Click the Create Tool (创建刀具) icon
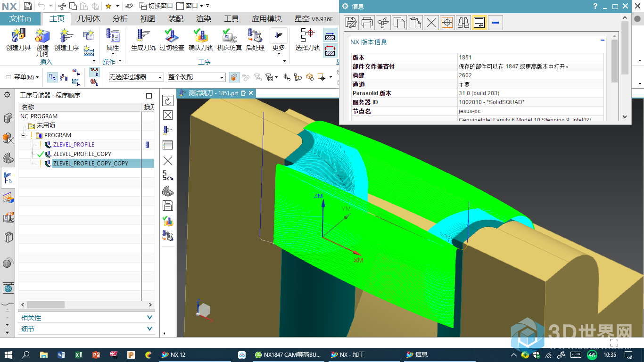 tap(18, 40)
